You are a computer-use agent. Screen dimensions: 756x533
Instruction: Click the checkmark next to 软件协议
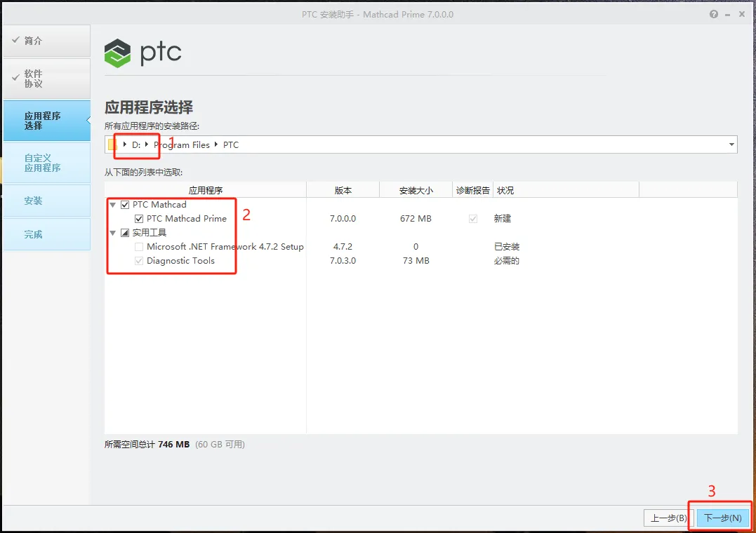(16, 77)
